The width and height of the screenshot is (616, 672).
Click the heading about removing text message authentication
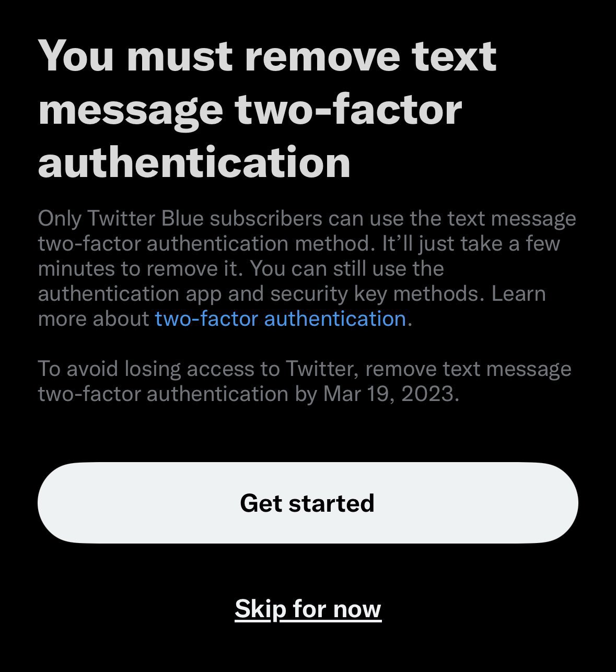pyautogui.click(x=267, y=109)
